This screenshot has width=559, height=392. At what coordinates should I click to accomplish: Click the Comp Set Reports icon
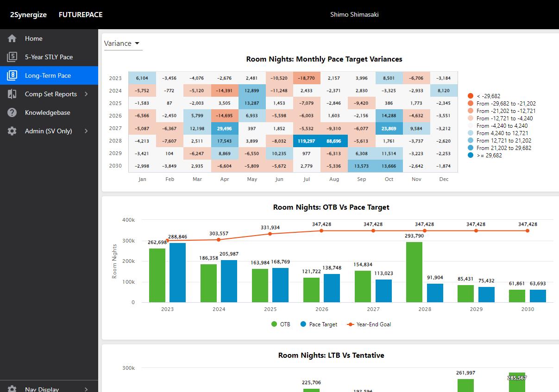12,94
